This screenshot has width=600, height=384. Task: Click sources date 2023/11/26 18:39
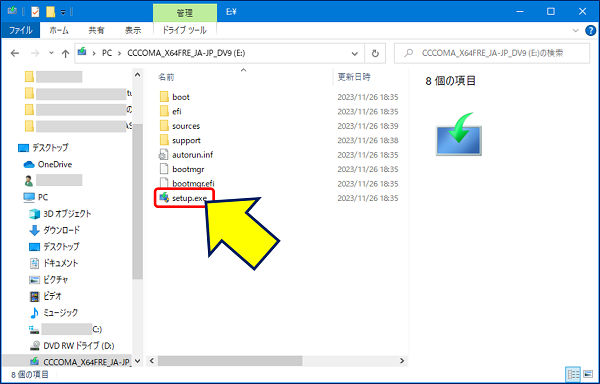(368, 126)
